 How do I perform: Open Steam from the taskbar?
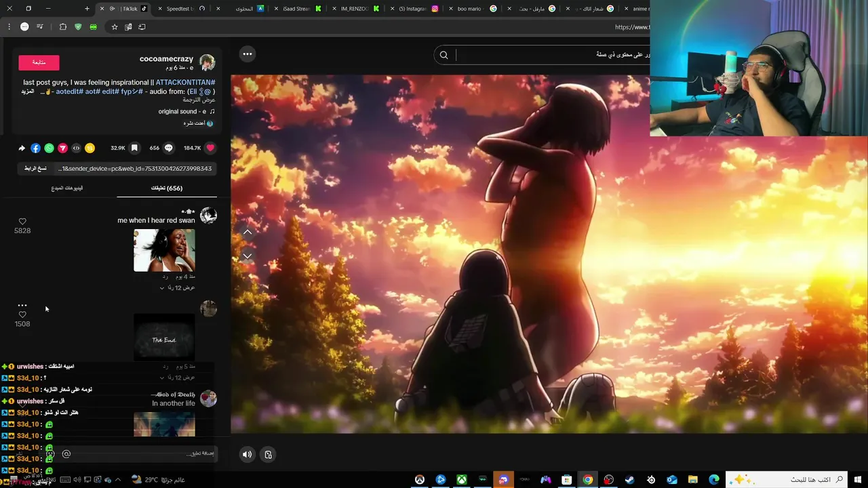pos(629,480)
